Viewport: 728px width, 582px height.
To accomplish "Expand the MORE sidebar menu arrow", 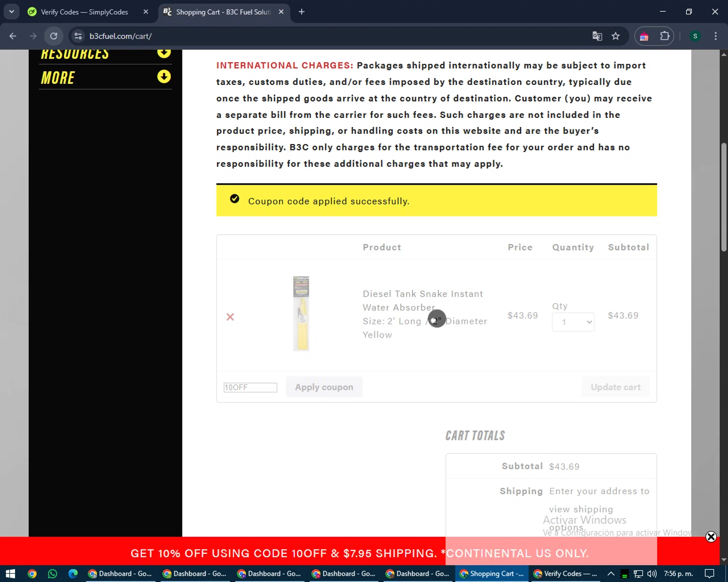I will point(164,77).
